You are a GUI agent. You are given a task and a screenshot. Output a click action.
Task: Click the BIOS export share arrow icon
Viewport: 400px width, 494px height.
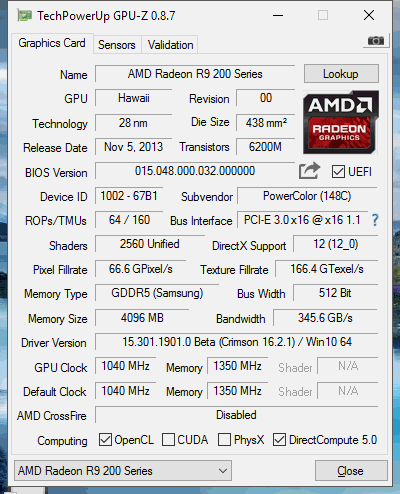[x=309, y=171]
